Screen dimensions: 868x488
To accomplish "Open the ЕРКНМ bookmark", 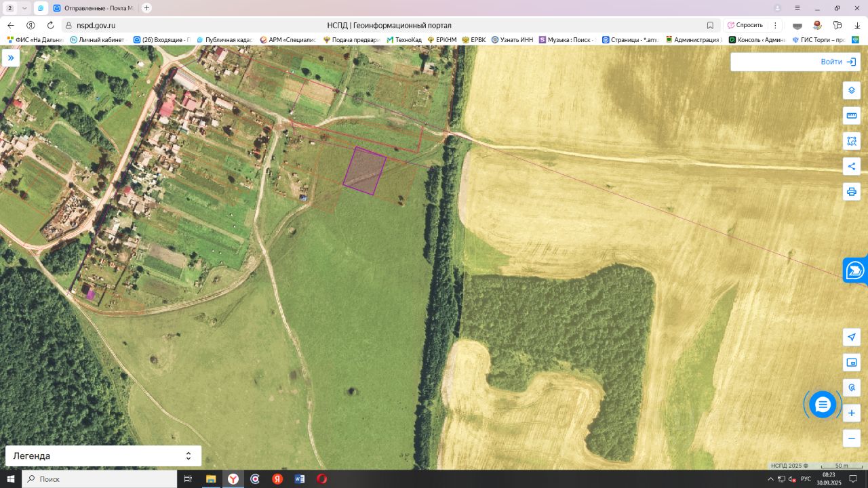I will tap(441, 40).
